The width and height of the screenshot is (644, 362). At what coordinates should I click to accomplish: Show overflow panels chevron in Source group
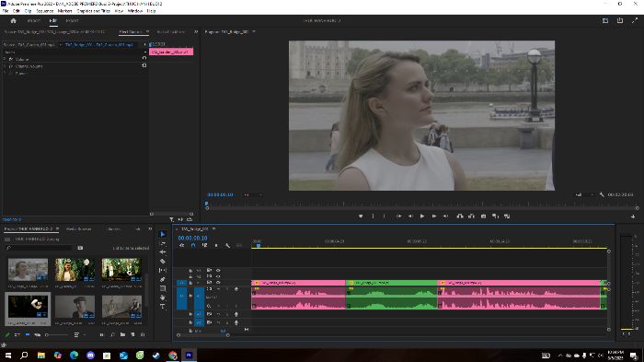click(x=196, y=31)
